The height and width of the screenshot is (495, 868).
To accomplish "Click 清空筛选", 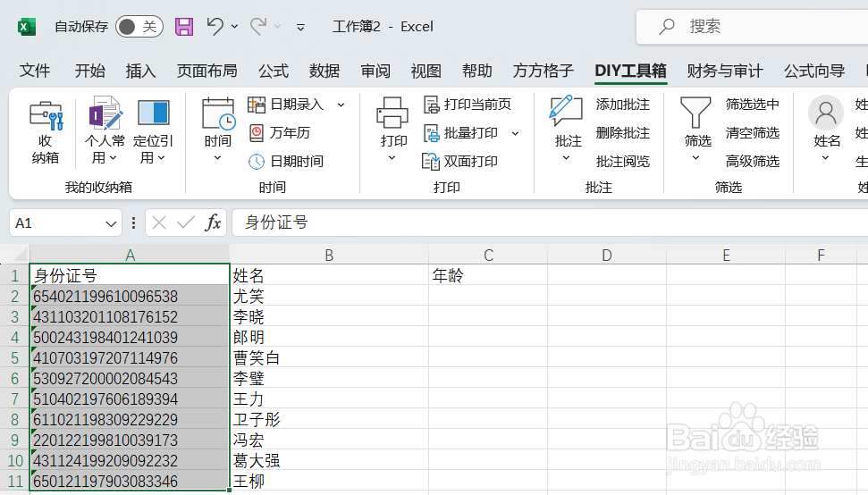I will 753,133.
